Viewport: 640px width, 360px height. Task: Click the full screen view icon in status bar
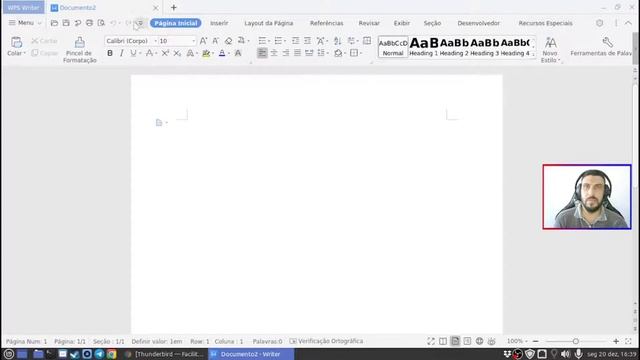[x=431, y=341]
